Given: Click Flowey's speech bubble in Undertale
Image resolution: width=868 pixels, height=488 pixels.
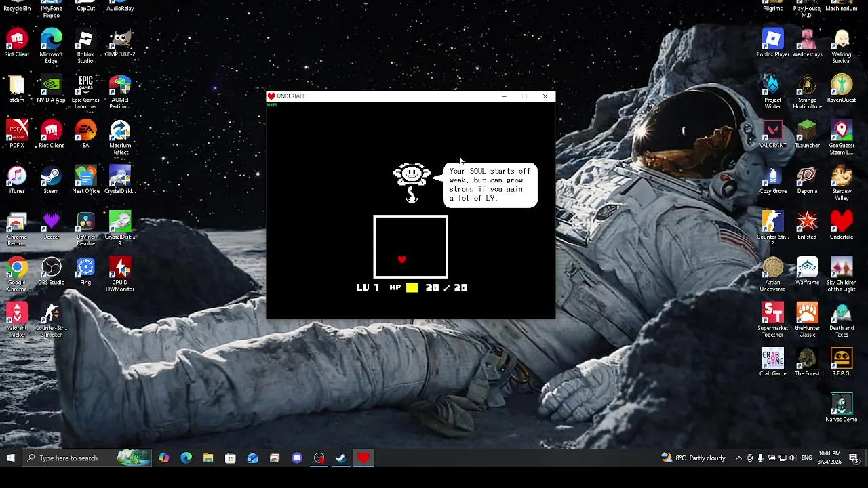Looking at the screenshot, I should point(490,184).
